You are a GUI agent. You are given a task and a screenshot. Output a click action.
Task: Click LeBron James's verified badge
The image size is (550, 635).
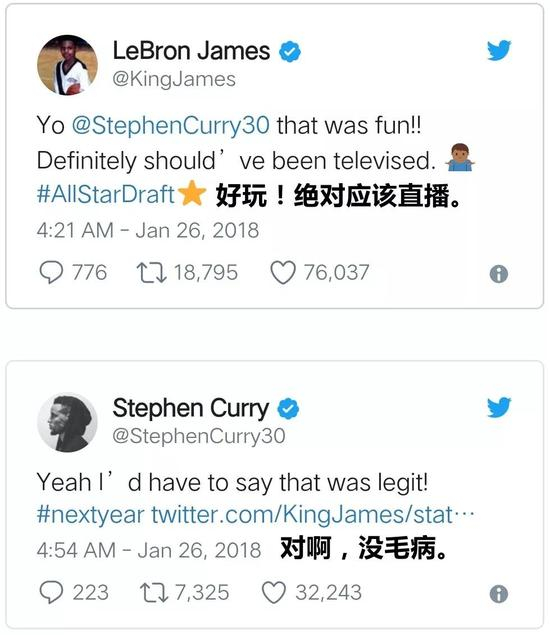(x=290, y=51)
